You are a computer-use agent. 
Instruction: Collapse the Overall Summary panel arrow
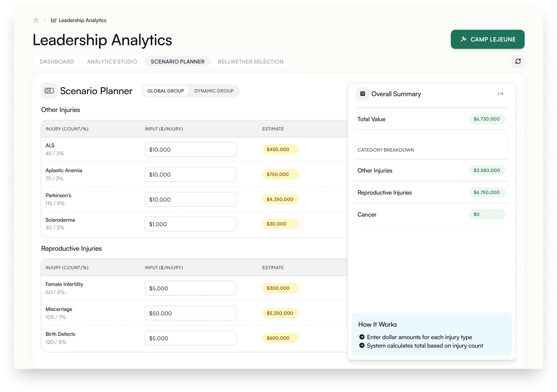point(500,94)
